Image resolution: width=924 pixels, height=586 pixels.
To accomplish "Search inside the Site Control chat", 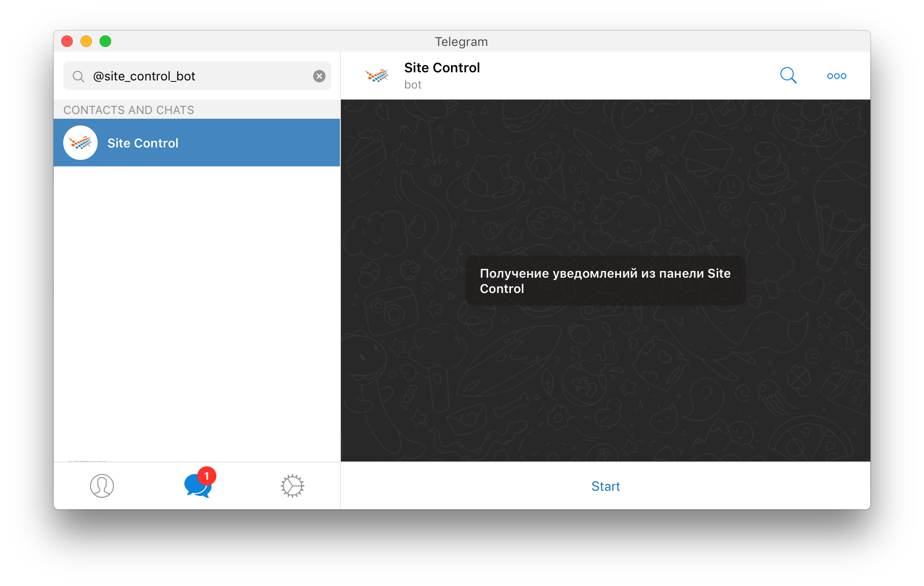I will [788, 76].
